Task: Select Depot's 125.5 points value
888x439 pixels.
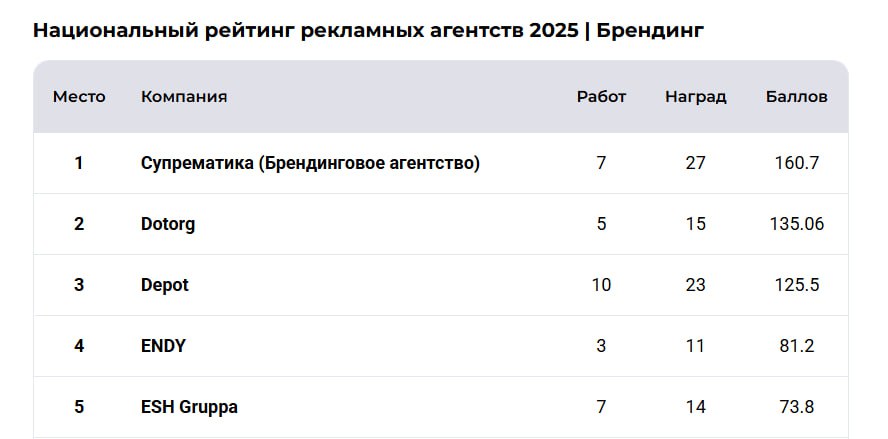Action: tap(797, 285)
